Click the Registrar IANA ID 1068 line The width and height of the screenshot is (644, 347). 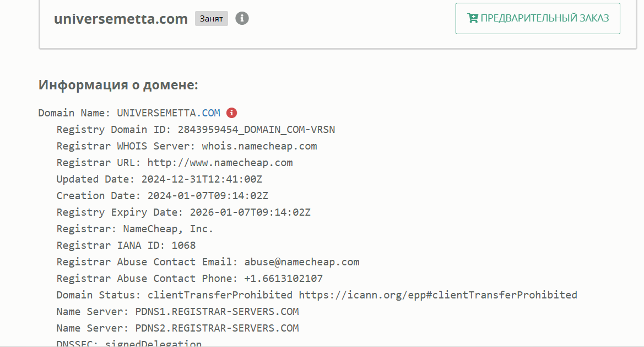coord(126,245)
